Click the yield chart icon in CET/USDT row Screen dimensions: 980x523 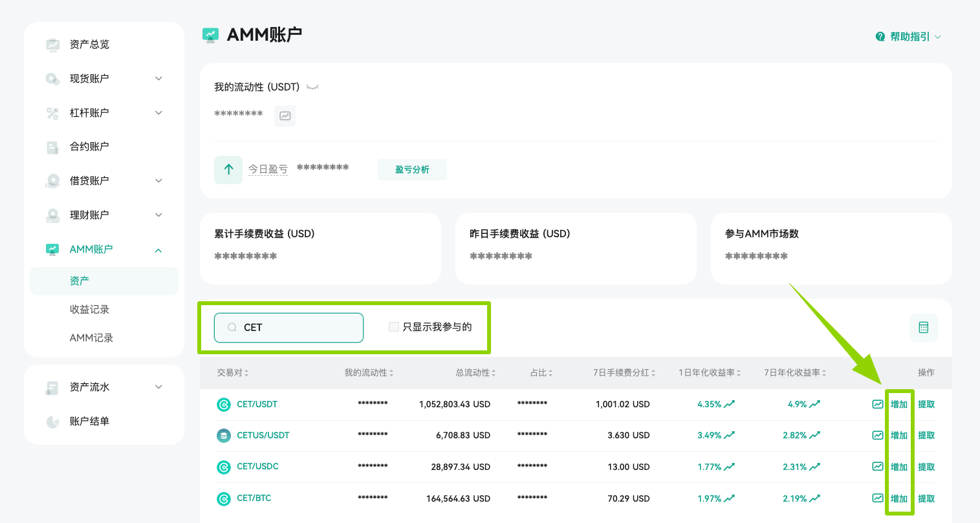(x=877, y=403)
